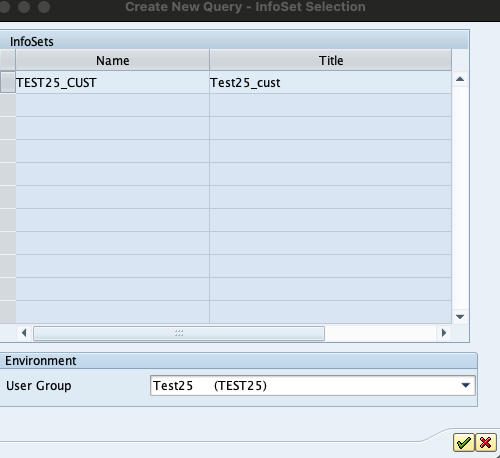500x458 pixels.
Task: Click the last row selector in table
Action: point(8,312)
